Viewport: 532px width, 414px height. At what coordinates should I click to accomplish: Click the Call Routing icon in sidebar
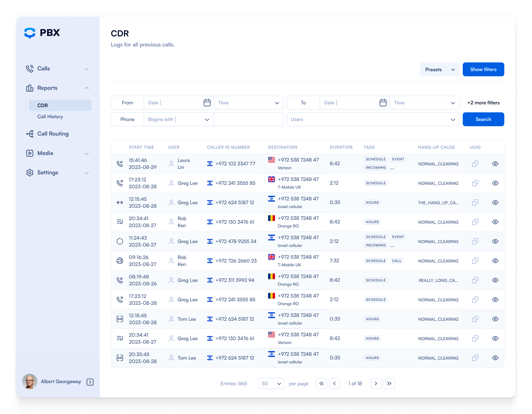tap(30, 134)
